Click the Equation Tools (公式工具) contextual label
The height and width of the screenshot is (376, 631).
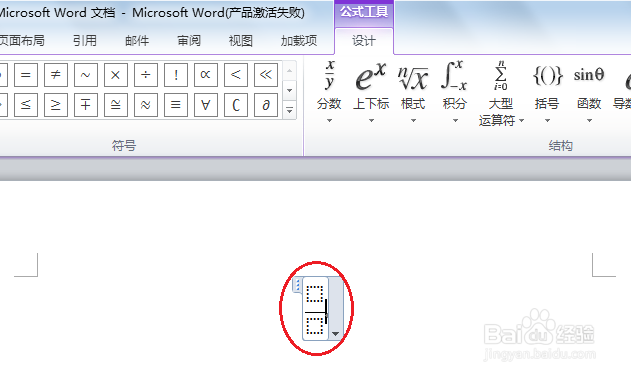point(364,12)
